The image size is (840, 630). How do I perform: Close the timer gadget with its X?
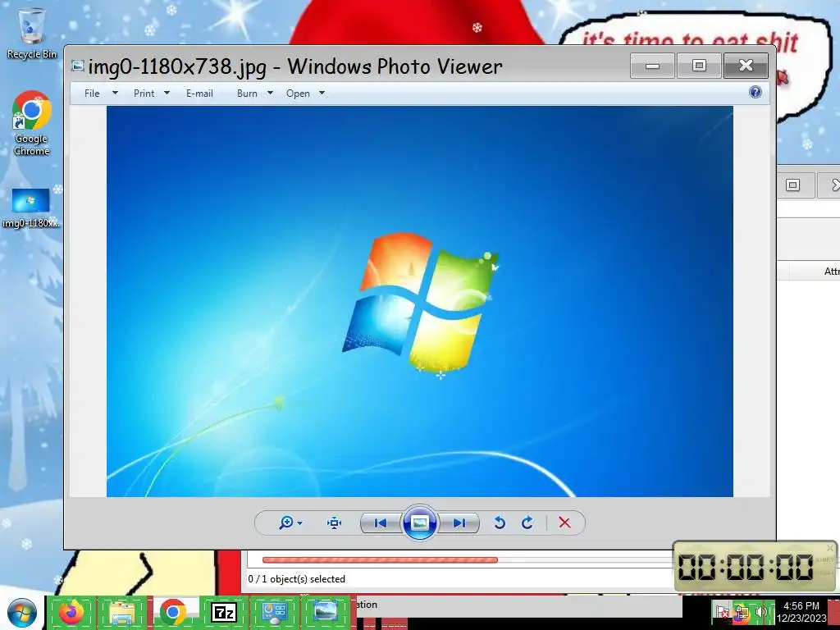click(830, 548)
